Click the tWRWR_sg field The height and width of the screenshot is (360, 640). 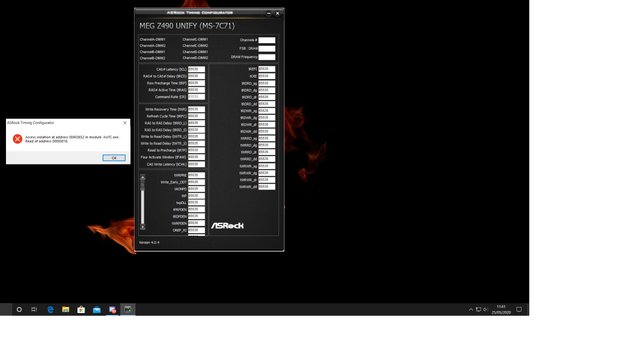click(267, 166)
